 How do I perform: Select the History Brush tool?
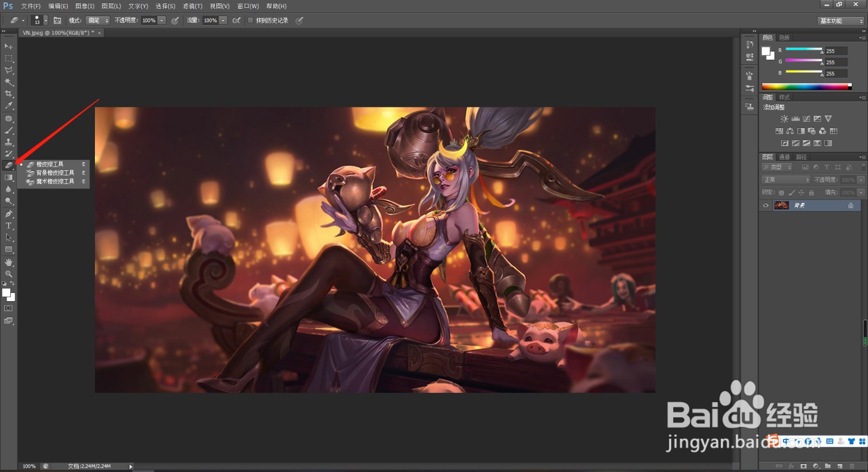pos(9,154)
